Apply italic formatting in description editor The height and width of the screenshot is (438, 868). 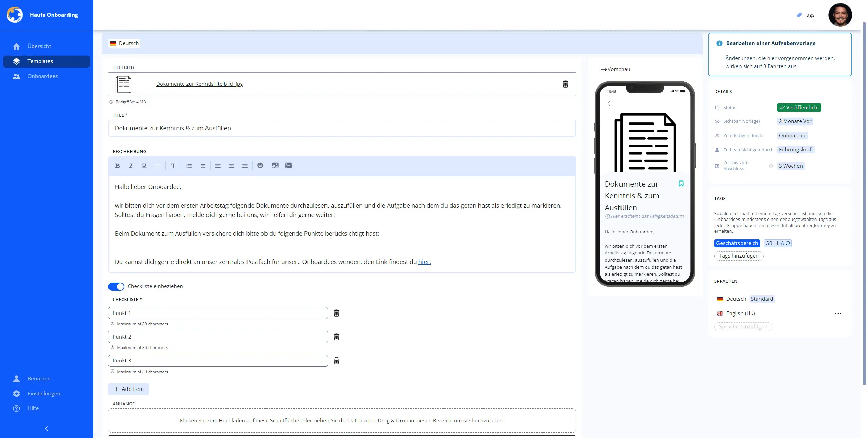(x=131, y=166)
